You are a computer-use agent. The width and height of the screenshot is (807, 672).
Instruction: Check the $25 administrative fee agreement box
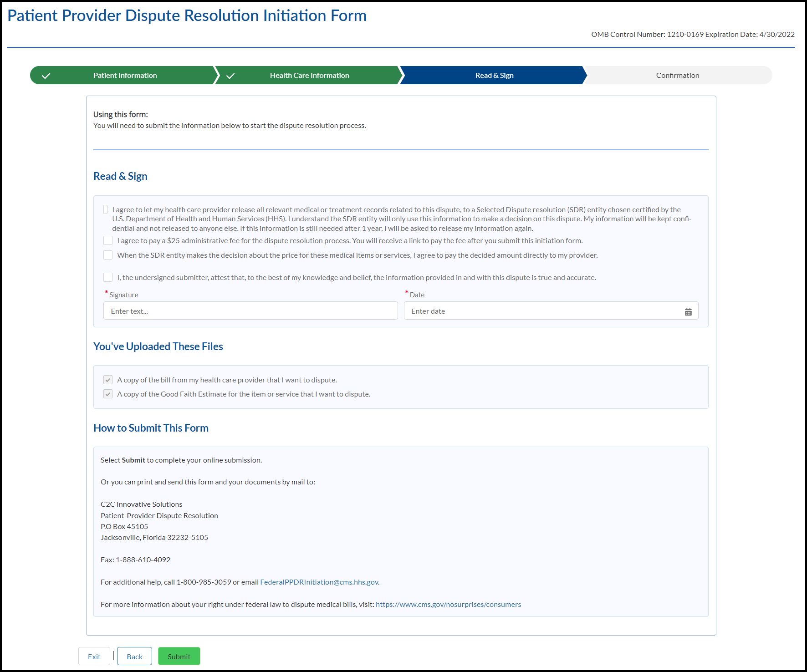tap(108, 240)
